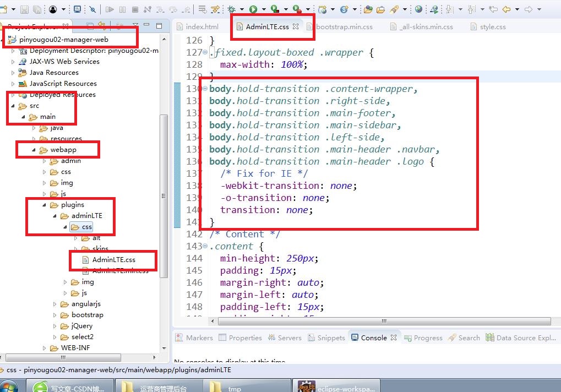Collapse All in Project Explorer toolbar
561x392 pixels.
90,25
